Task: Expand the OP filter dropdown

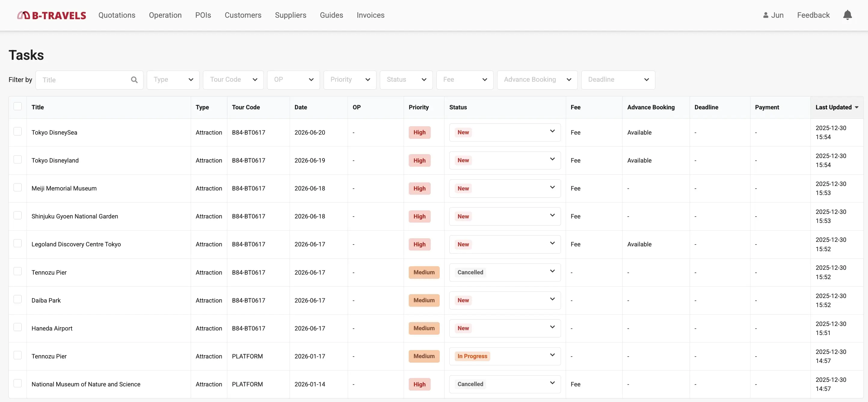Action: (294, 80)
